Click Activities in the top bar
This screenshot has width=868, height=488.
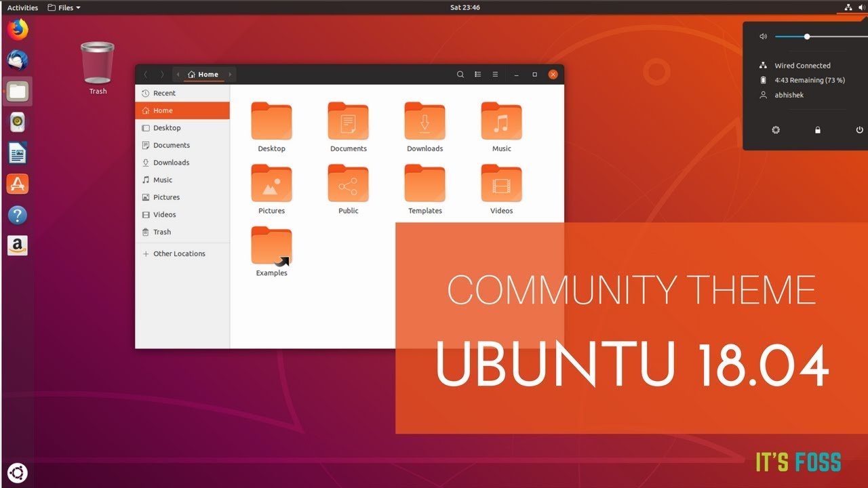coord(22,7)
